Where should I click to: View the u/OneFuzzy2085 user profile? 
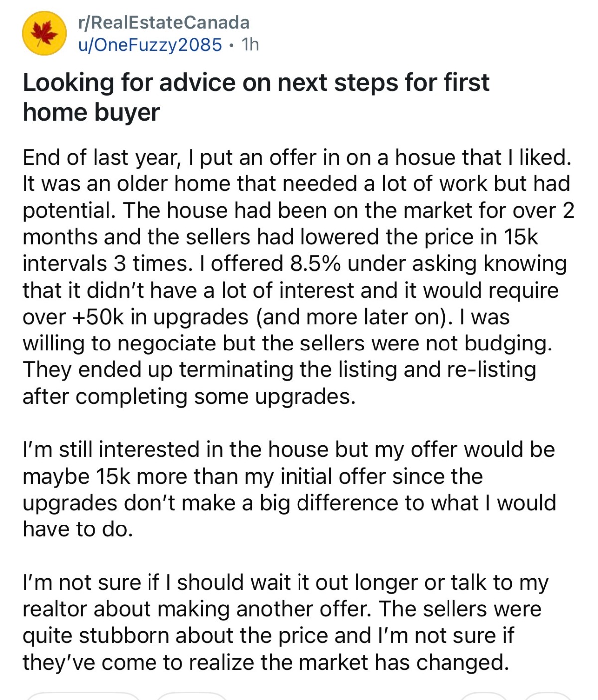click(x=150, y=45)
